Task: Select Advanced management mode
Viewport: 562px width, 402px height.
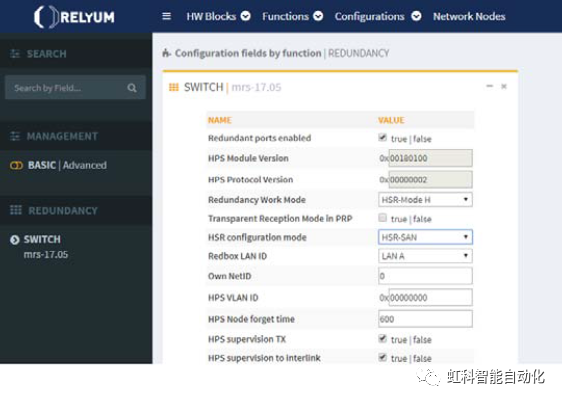Action: click(85, 165)
